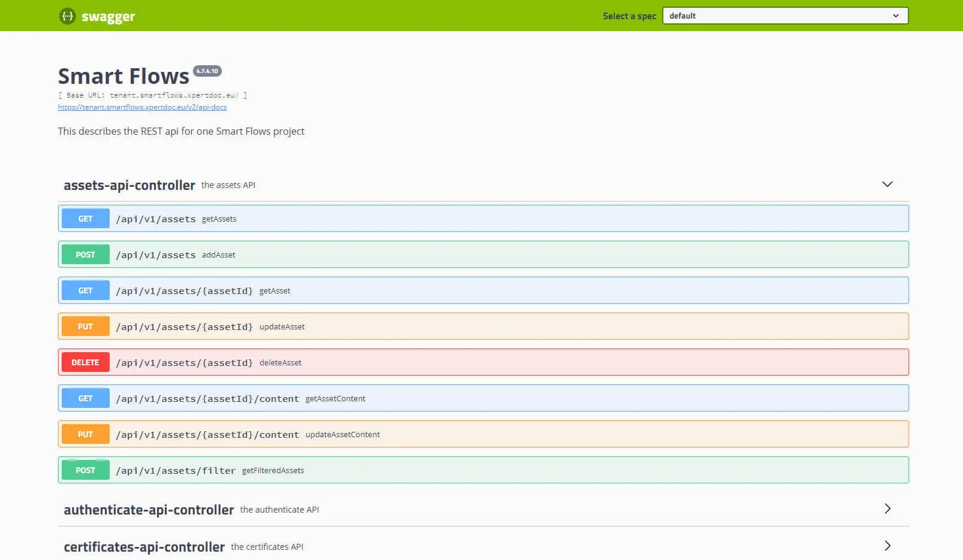The image size is (963, 560).
Task: Click the Base URL text line
Action: (x=153, y=95)
